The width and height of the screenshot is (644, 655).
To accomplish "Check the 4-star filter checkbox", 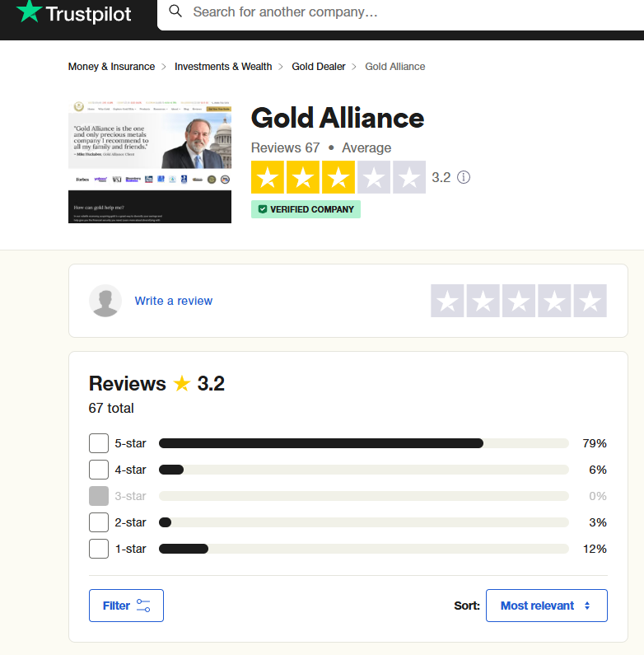I will point(99,470).
